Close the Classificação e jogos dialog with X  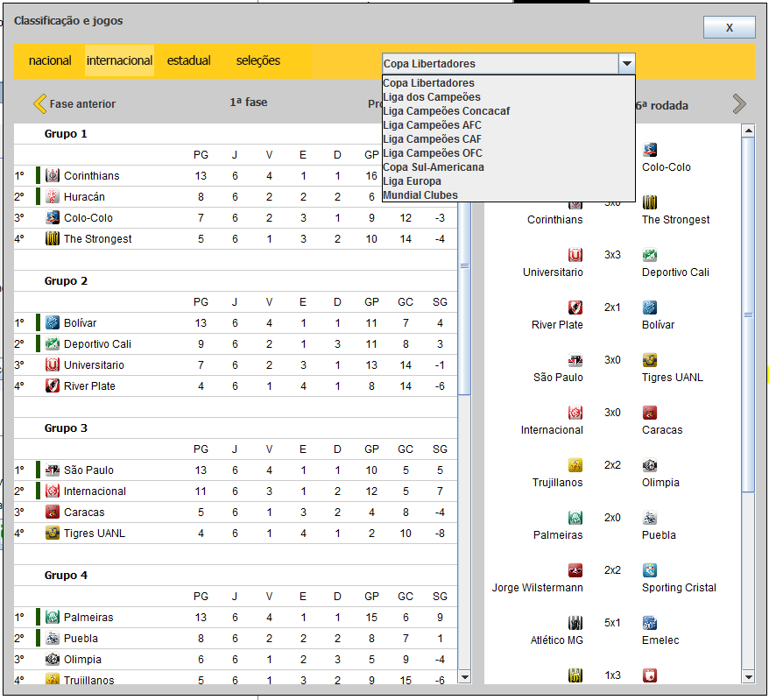coord(730,27)
